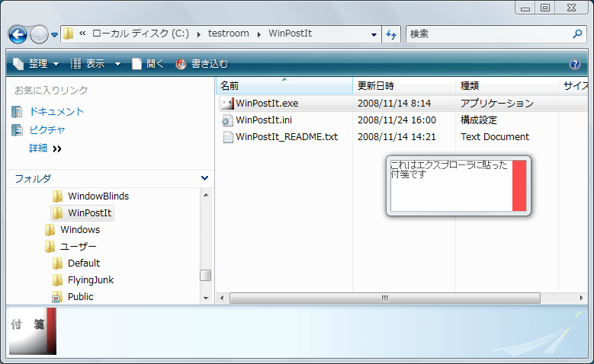
Task: Select WinPostIt.ini file
Action: pyautogui.click(x=264, y=120)
